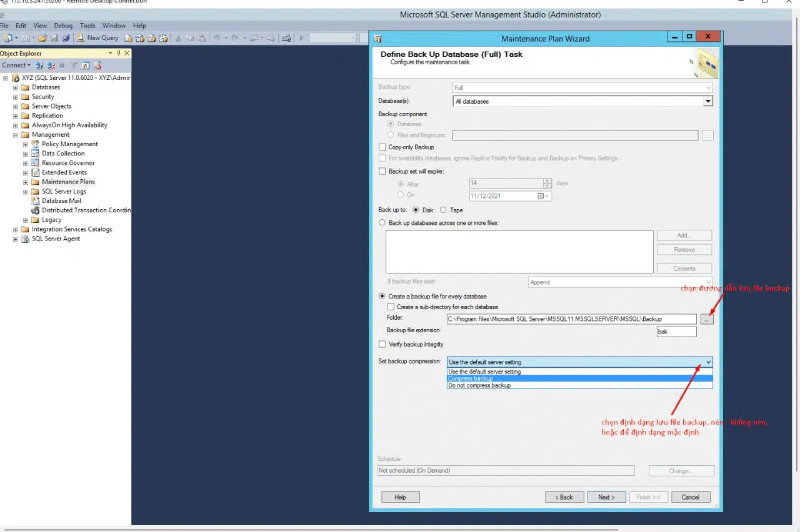Image resolution: width=800 pixels, height=532 pixels.
Task: Click the Disconnect icon in Object Explorer
Action: pos(51,66)
